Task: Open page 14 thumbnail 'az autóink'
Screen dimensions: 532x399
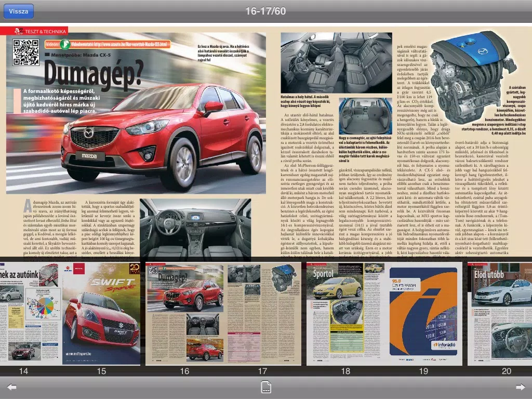Action: pyautogui.click(x=31, y=313)
